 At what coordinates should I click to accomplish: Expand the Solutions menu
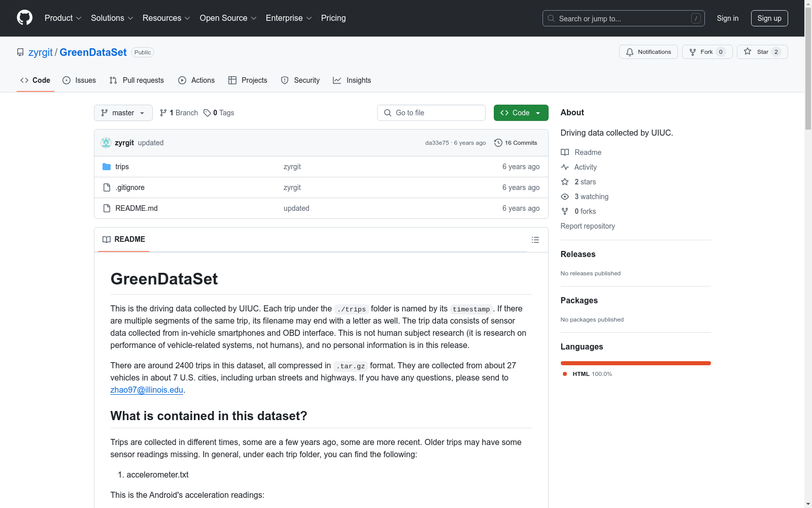click(112, 18)
